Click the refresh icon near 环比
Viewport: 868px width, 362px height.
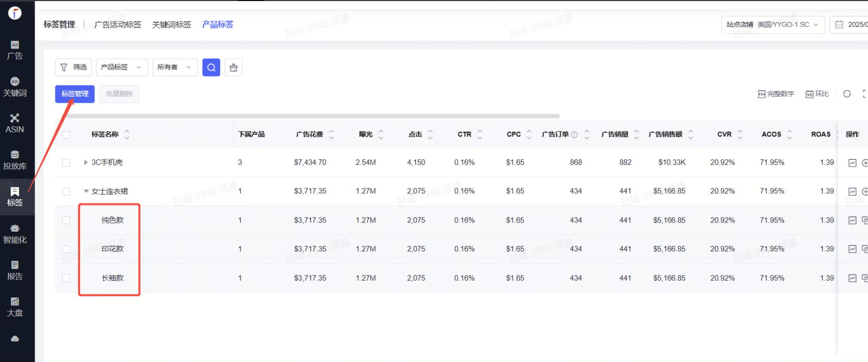click(847, 94)
